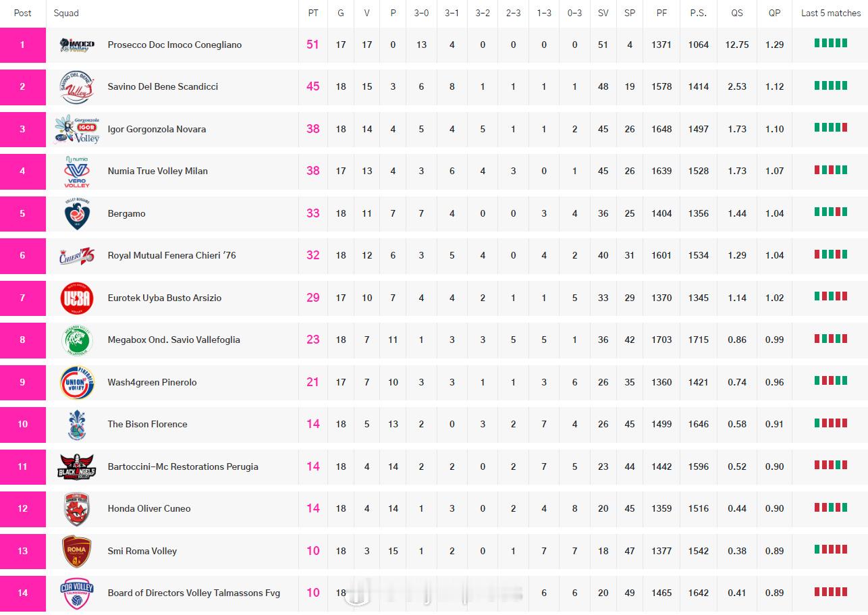
Task: Click Vallefoglia's 1703 points scored cell
Action: tap(661, 340)
